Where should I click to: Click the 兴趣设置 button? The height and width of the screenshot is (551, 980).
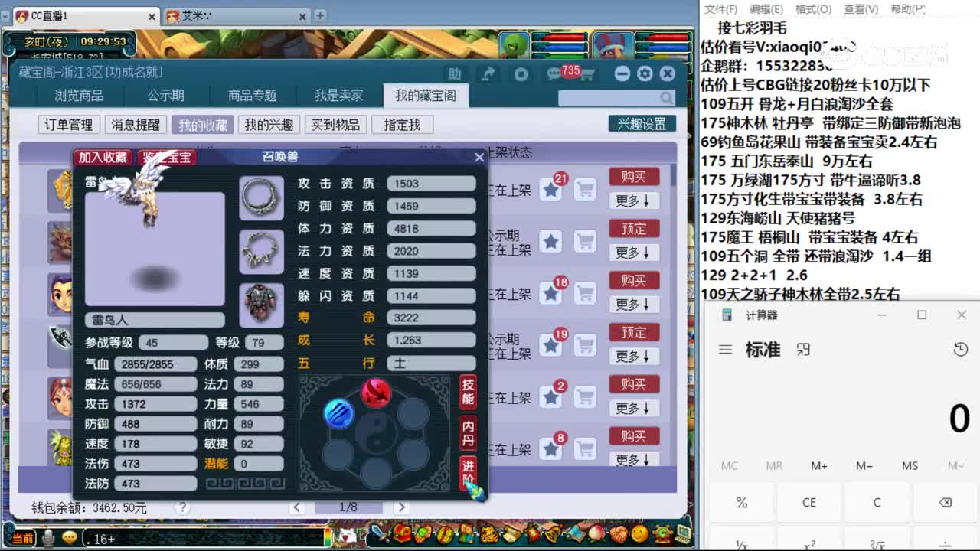coord(642,123)
